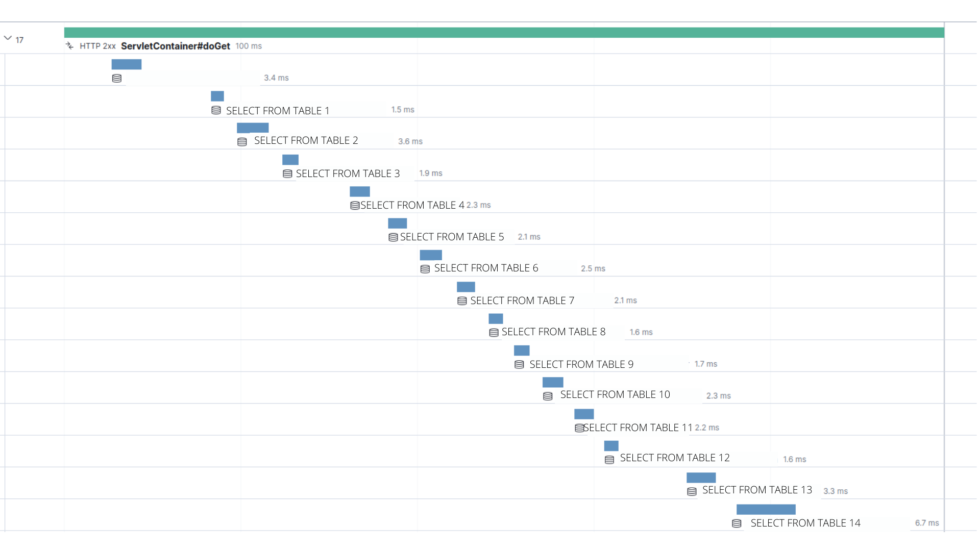Click database icon for SELECT FROM TABLE 1
Image resolution: width=980 pixels, height=551 pixels.
216,110
